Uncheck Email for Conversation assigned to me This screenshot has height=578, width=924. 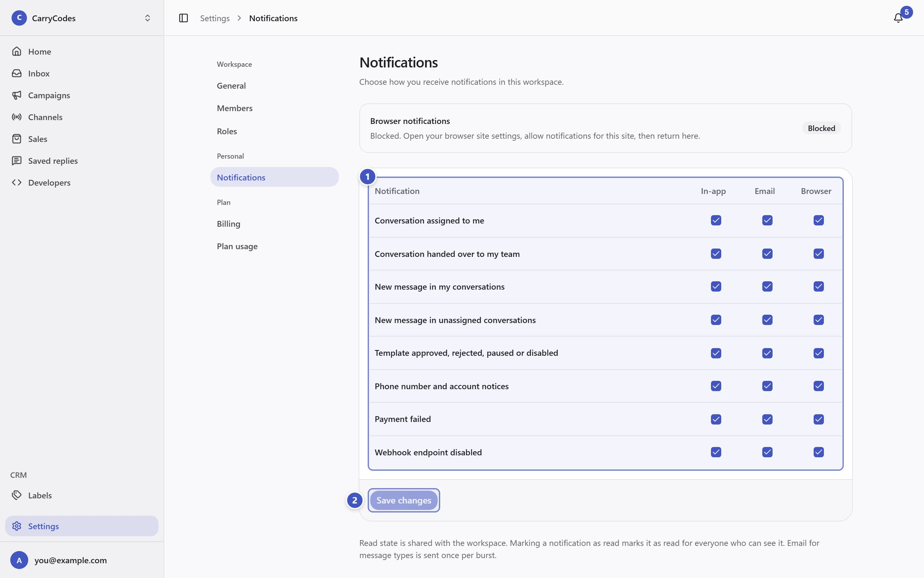point(767,220)
